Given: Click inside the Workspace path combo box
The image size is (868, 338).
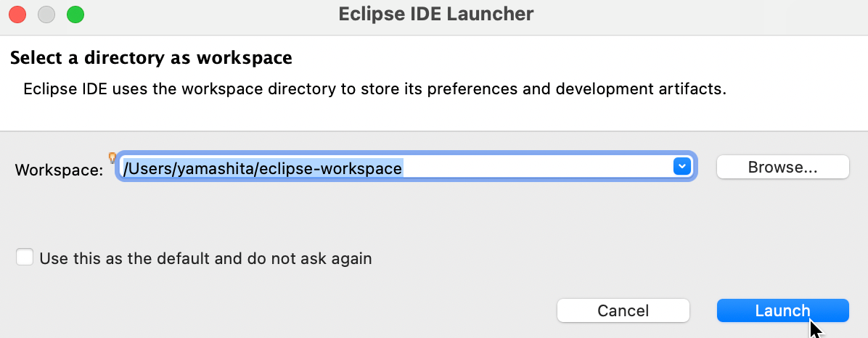Looking at the screenshot, I should 406,167.
